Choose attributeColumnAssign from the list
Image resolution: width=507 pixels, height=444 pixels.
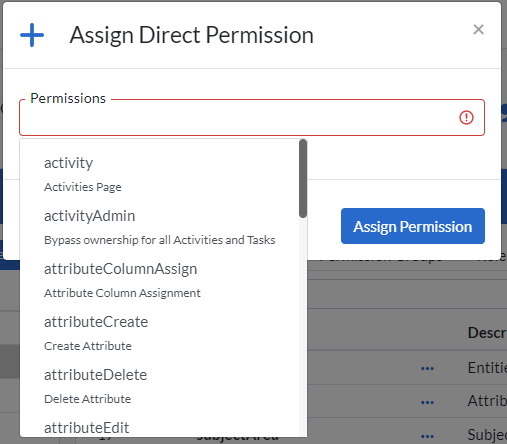click(x=160, y=280)
